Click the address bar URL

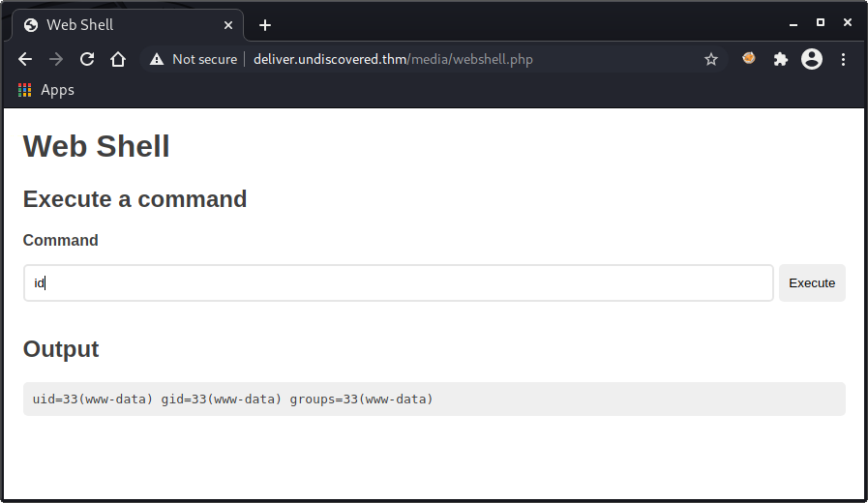click(x=393, y=59)
